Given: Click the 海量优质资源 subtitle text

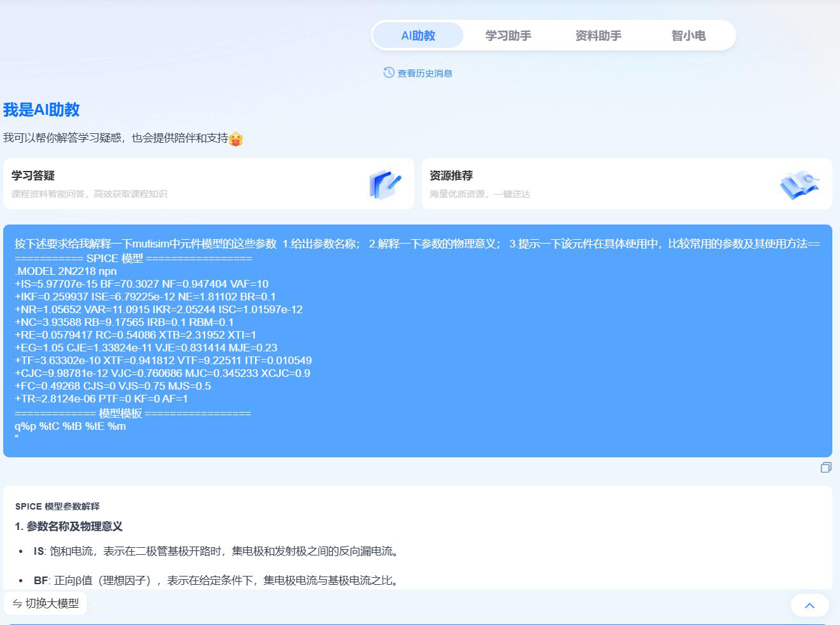Looking at the screenshot, I should tap(480, 194).
